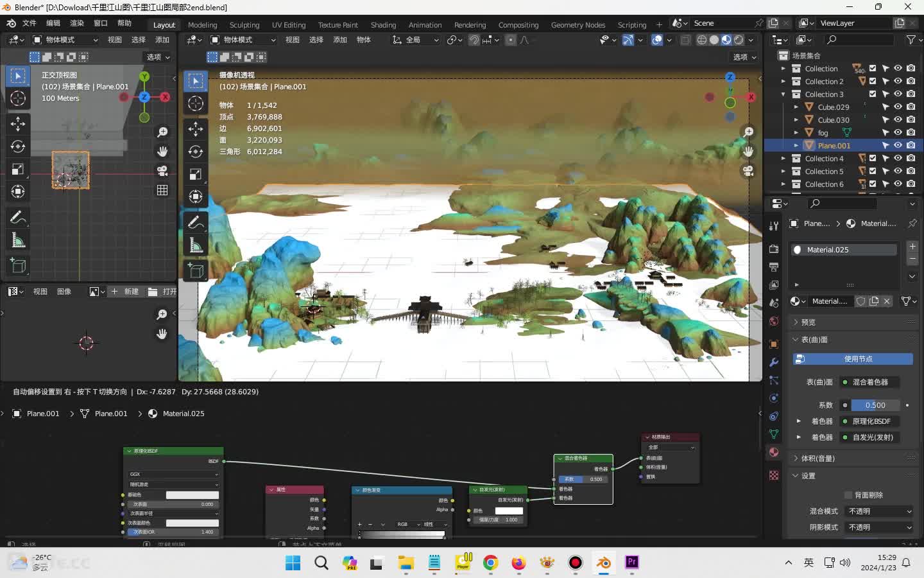Viewport: 924px width, 578px height.
Task: Select the Scale tool in camera viewport toolbar
Action: [196, 174]
